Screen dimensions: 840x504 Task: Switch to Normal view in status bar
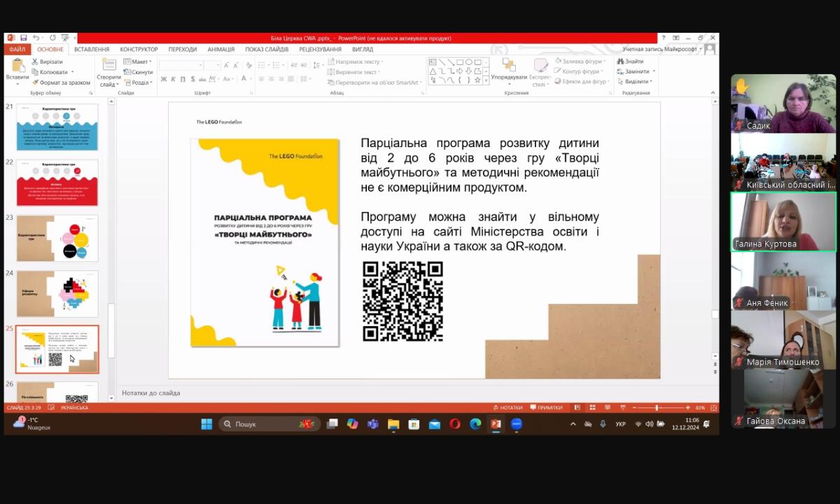coord(577,407)
